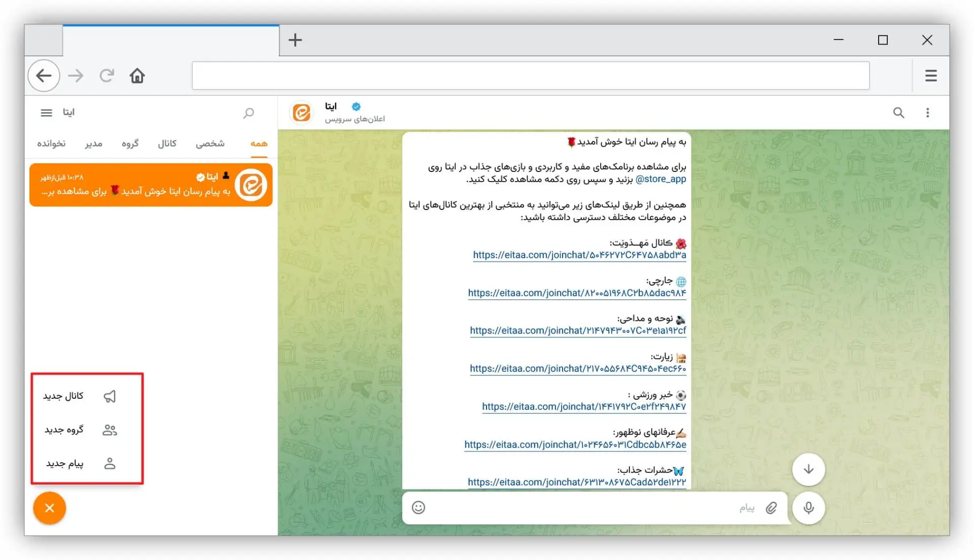974x560 pixels.
Task: Open the نوحه و مداحی join link
Action: click(x=578, y=331)
